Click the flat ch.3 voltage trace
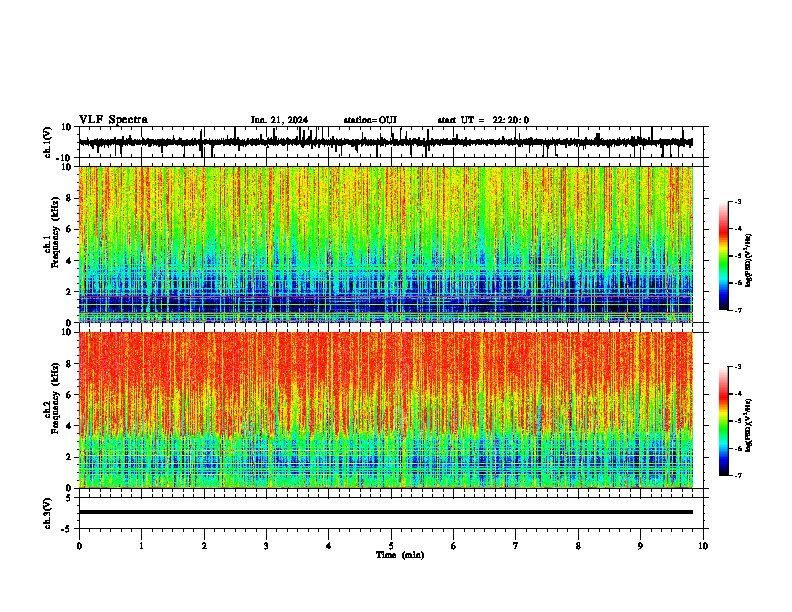 (x=386, y=512)
